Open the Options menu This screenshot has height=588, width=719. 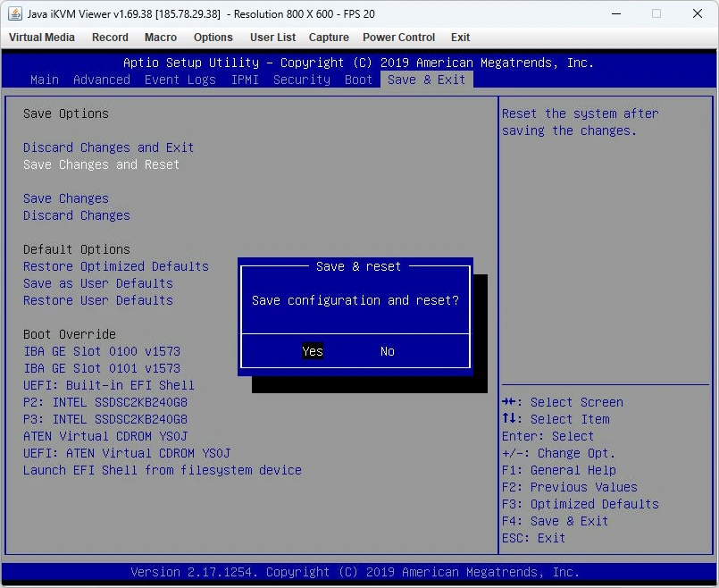[x=213, y=38]
